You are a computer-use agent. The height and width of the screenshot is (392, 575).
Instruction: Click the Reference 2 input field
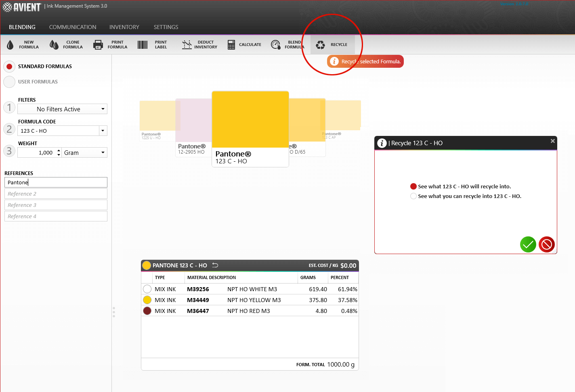[x=56, y=194]
